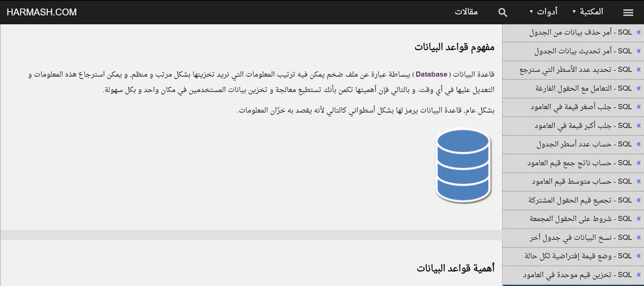
Task: Click the highlighted Database keyword
Action: [431, 74]
